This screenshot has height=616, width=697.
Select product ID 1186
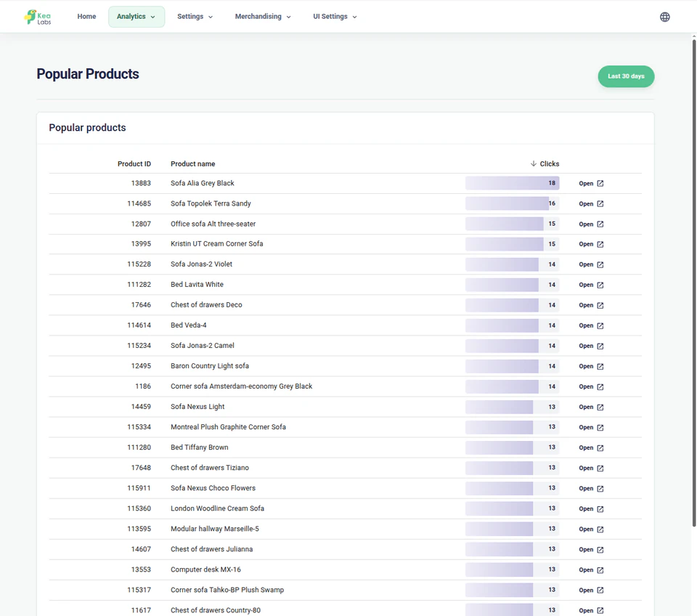(143, 386)
